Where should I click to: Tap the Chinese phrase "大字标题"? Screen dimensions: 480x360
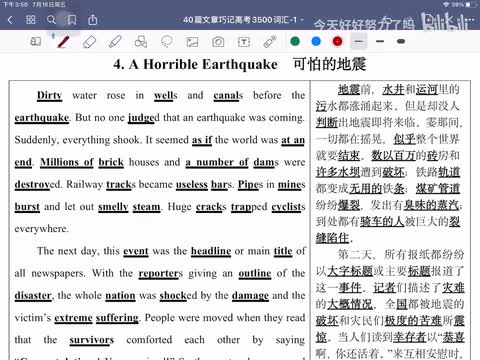tap(350, 271)
